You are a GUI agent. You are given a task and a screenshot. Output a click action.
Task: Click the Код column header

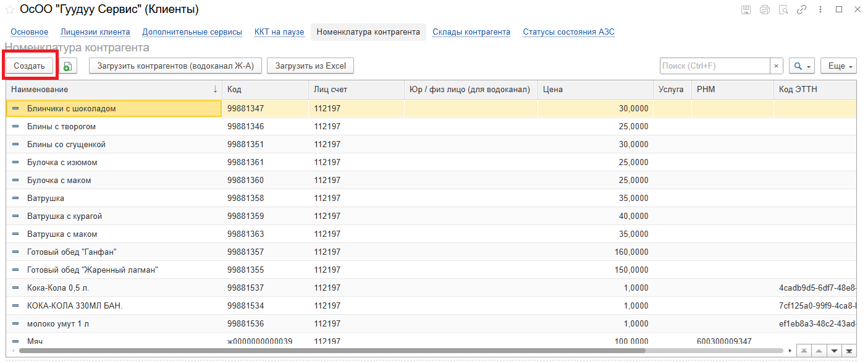(x=265, y=90)
